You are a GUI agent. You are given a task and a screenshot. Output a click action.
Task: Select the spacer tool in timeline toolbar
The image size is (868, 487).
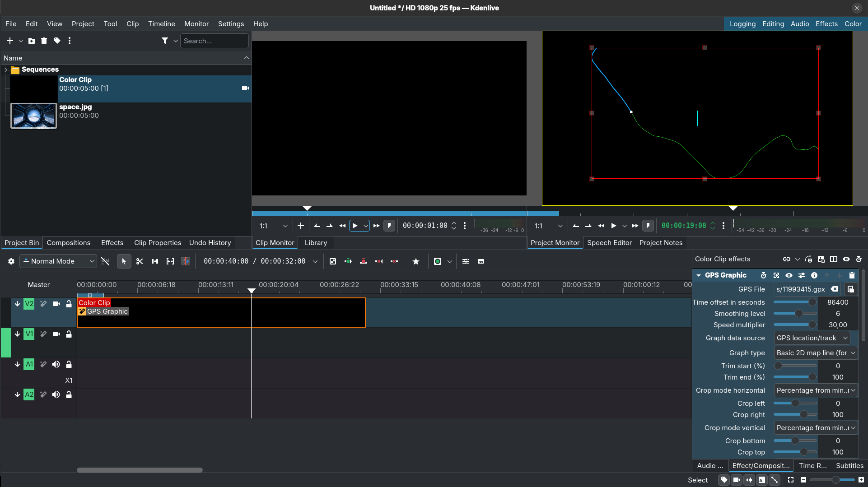(x=155, y=261)
